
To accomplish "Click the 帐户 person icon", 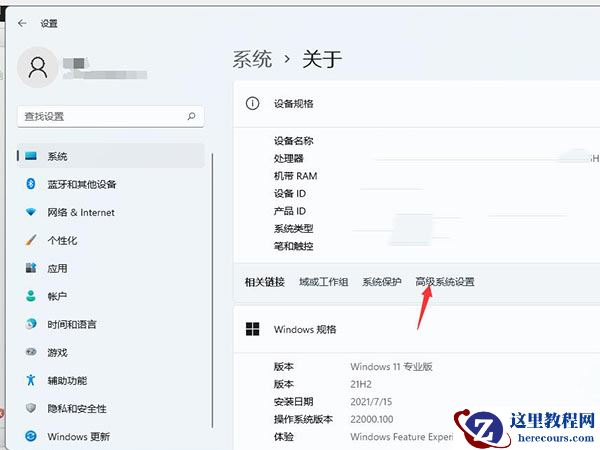I will pos(31,296).
